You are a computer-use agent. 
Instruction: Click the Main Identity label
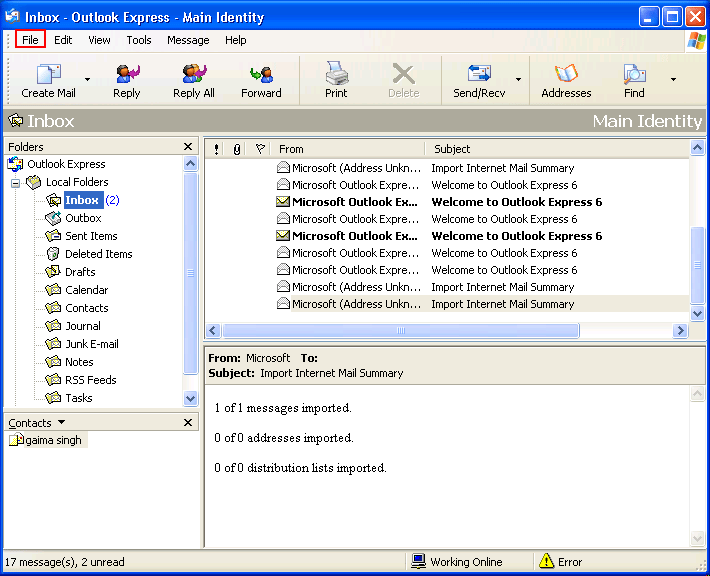(647, 121)
